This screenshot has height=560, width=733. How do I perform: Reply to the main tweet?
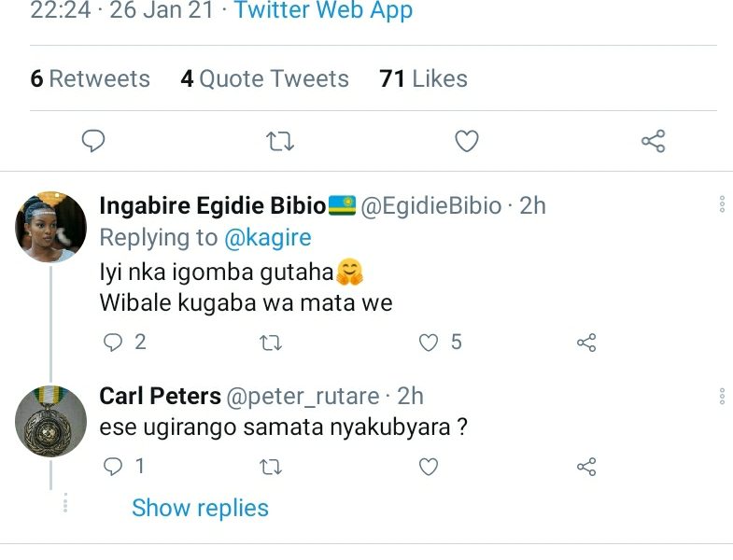(x=93, y=141)
